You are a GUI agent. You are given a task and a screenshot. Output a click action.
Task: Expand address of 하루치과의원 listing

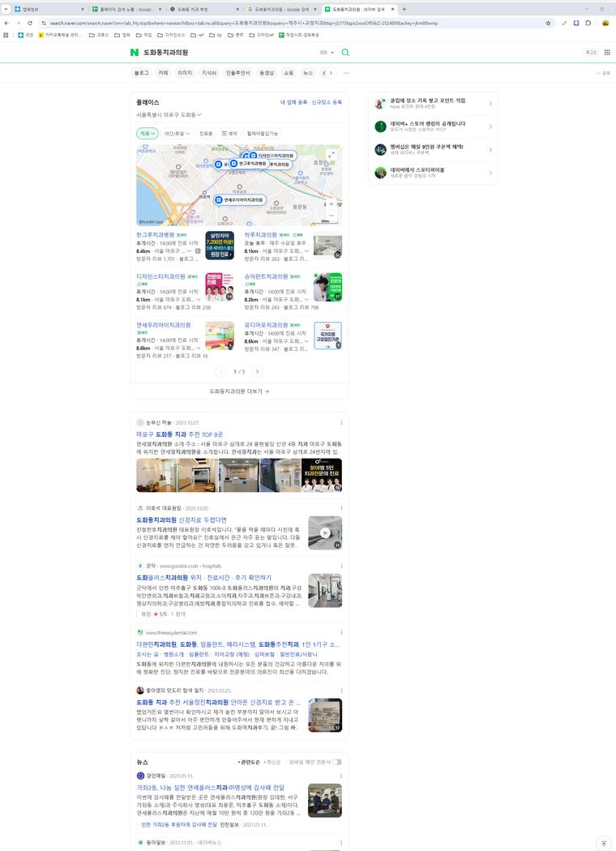coord(306,251)
